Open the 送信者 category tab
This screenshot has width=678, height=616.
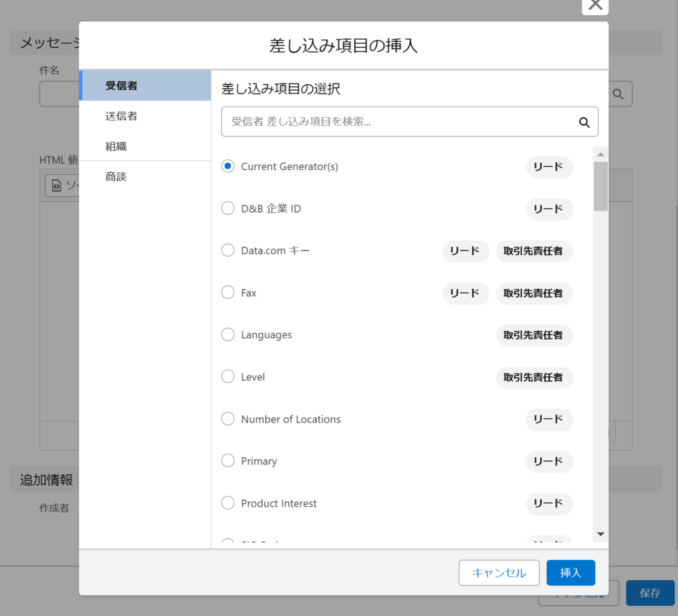tap(145, 116)
